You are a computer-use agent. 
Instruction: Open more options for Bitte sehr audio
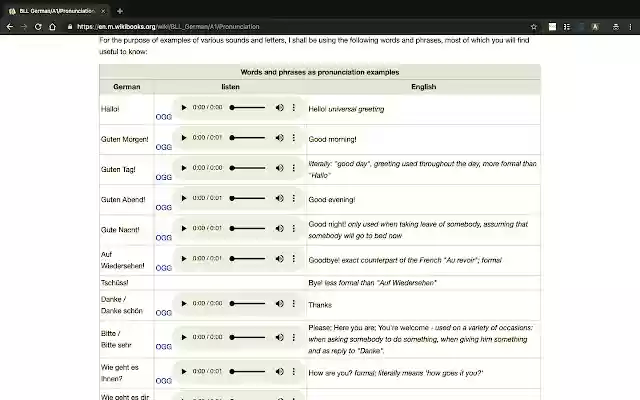point(293,337)
